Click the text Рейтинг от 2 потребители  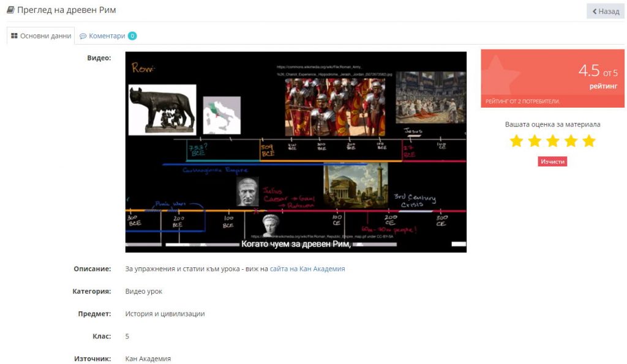(523, 101)
